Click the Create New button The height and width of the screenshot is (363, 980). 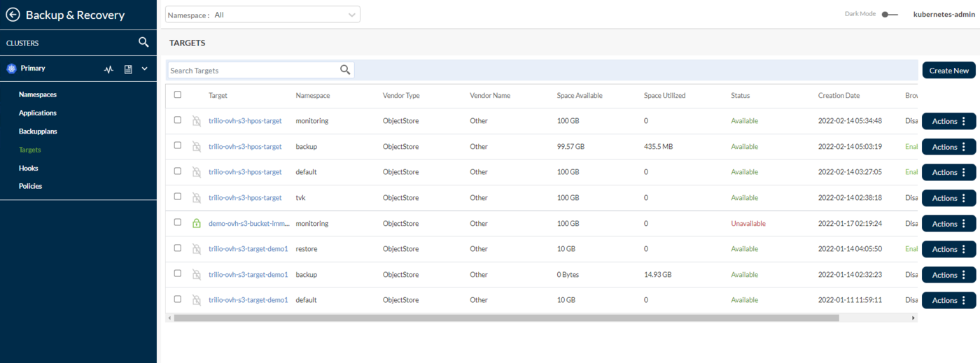(948, 71)
